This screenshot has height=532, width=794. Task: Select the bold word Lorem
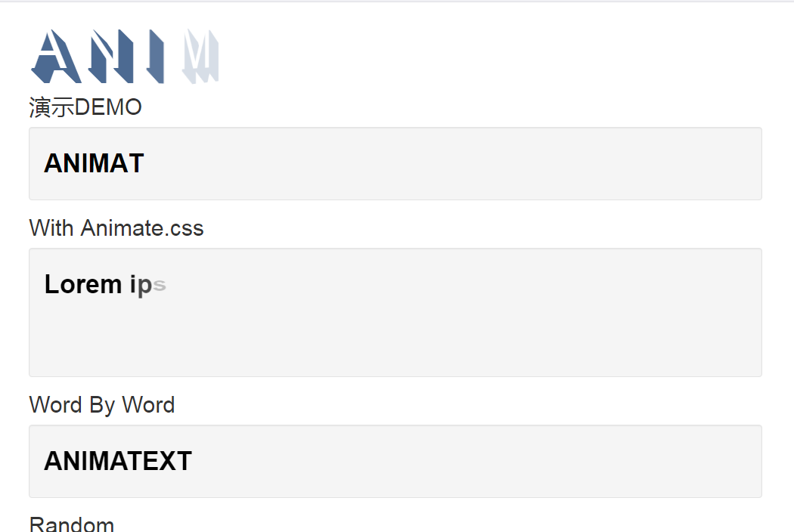point(83,284)
